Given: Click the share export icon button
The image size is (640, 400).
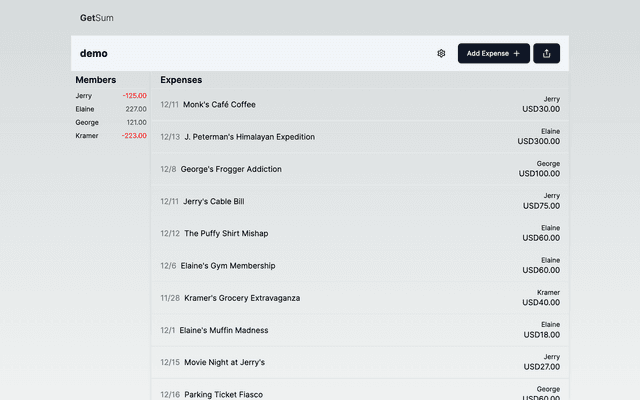Looking at the screenshot, I should coord(546,53).
